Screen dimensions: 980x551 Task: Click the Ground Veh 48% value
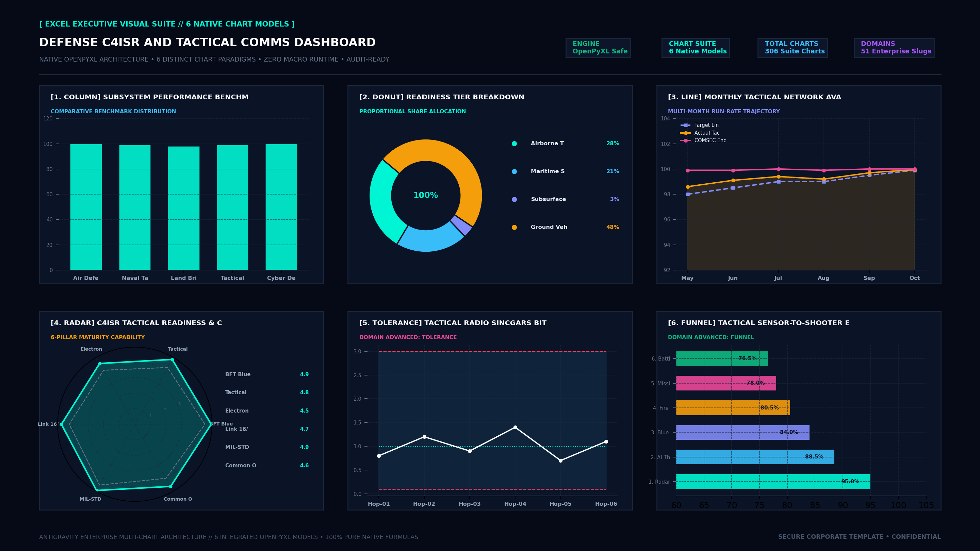point(612,227)
